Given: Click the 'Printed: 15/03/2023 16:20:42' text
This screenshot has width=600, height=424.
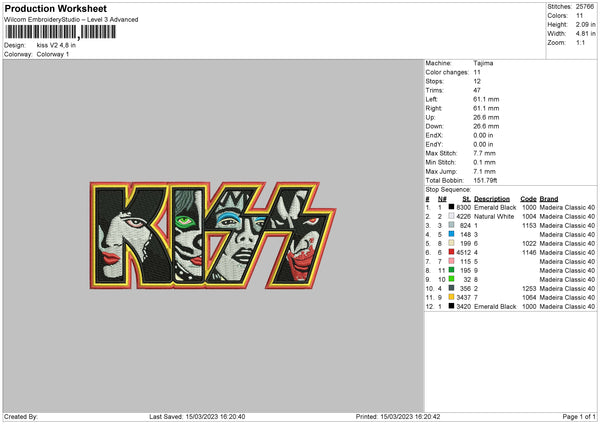Looking at the screenshot, I should coord(398,416).
